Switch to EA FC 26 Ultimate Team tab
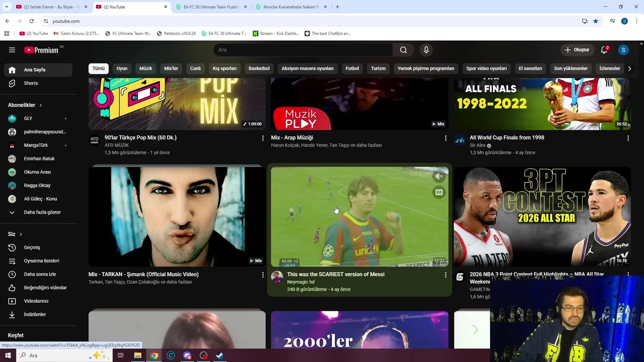This screenshot has width=644, height=362. (x=211, y=7)
